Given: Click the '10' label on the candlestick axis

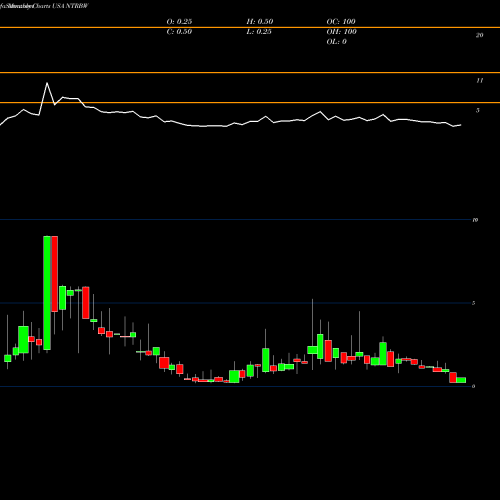Looking at the screenshot, I should tap(475, 220).
